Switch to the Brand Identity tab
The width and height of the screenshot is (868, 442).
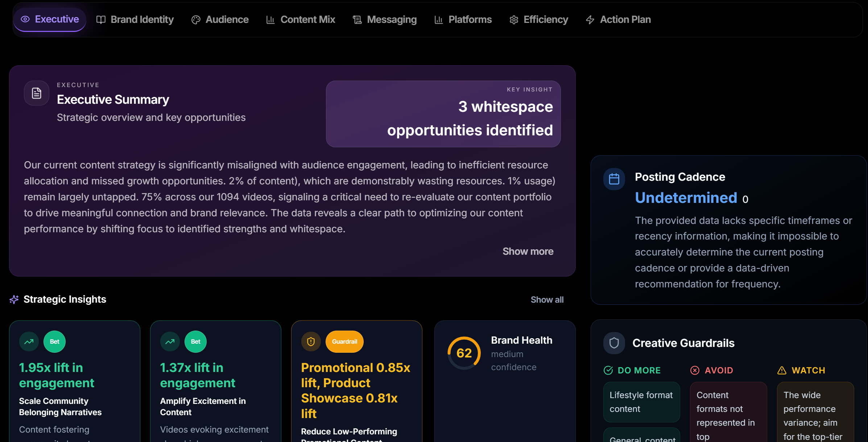click(135, 20)
